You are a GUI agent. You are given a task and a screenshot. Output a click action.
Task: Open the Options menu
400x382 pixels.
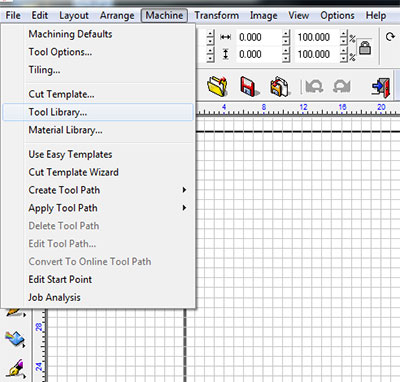pos(337,15)
